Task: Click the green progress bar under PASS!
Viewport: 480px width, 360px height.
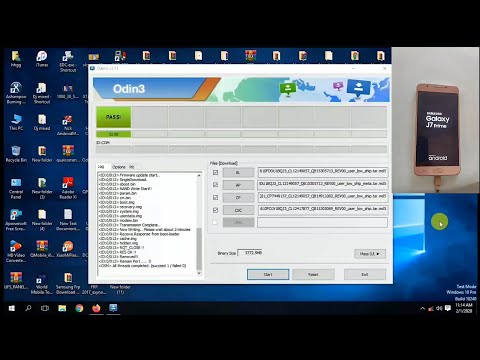Action: click(114, 134)
